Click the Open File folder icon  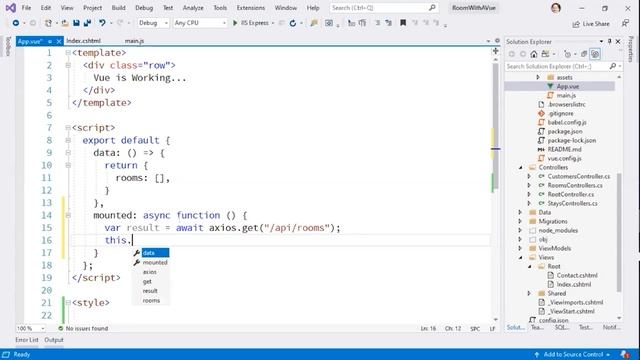[65, 23]
